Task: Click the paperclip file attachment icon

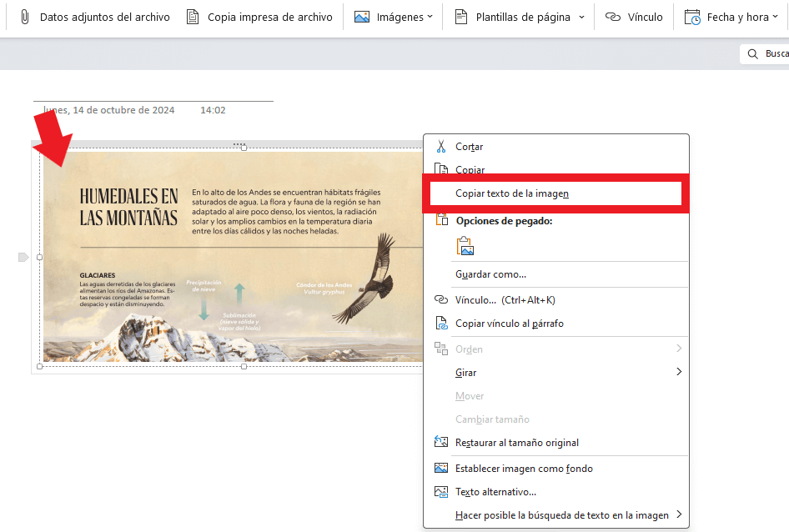Action: point(24,18)
